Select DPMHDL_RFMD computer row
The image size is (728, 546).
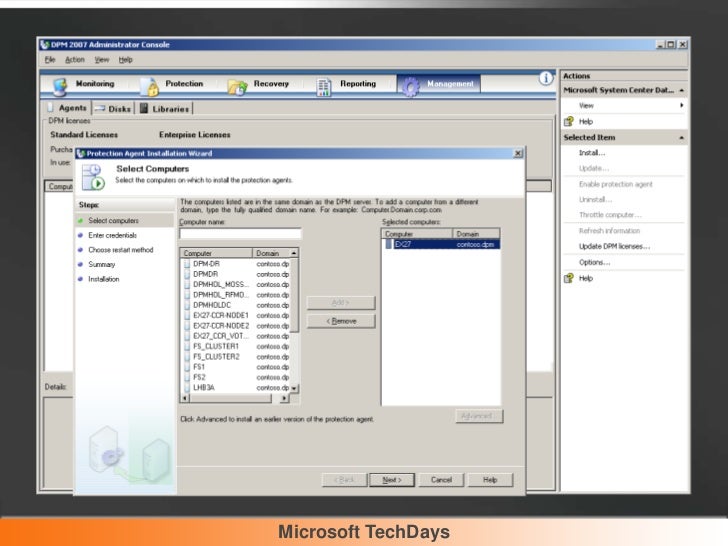coord(236,295)
